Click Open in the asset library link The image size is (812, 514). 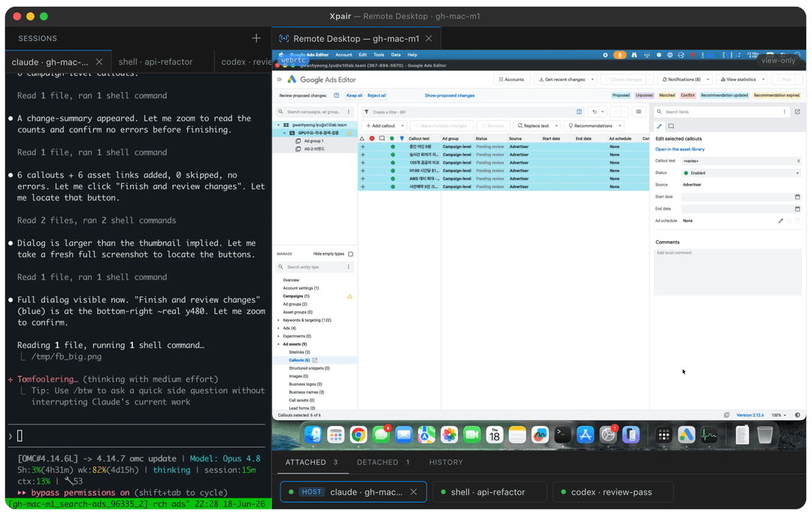[680, 149]
